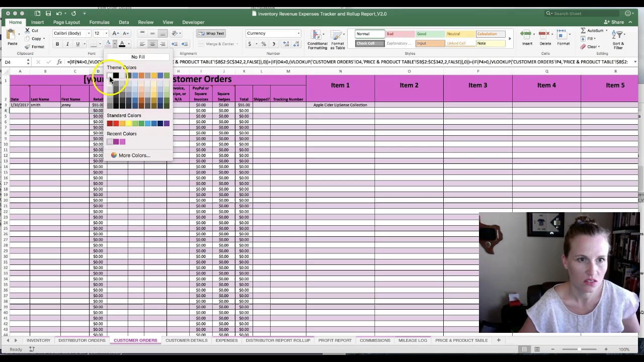The height and width of the screenshot is (362, 644).
Task: Open the Formulas ribbon tab
Action: click(x=99, y=22)
